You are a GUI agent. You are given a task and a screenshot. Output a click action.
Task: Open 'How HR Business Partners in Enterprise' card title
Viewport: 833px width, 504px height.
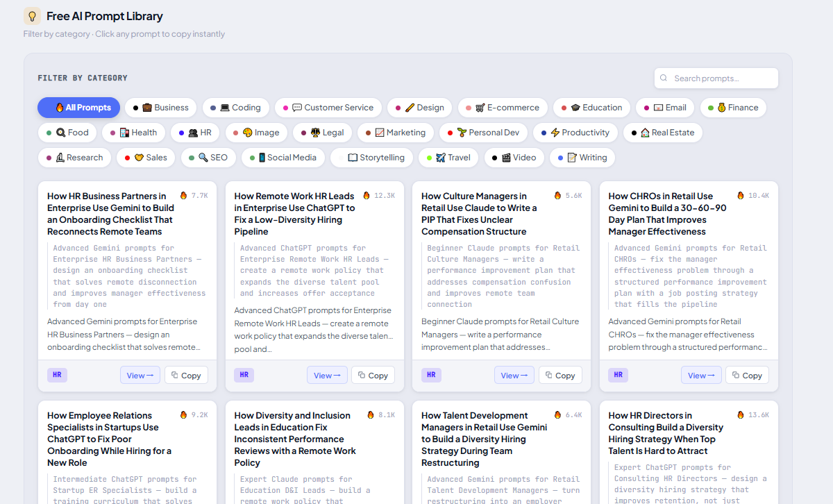(110, 214)
